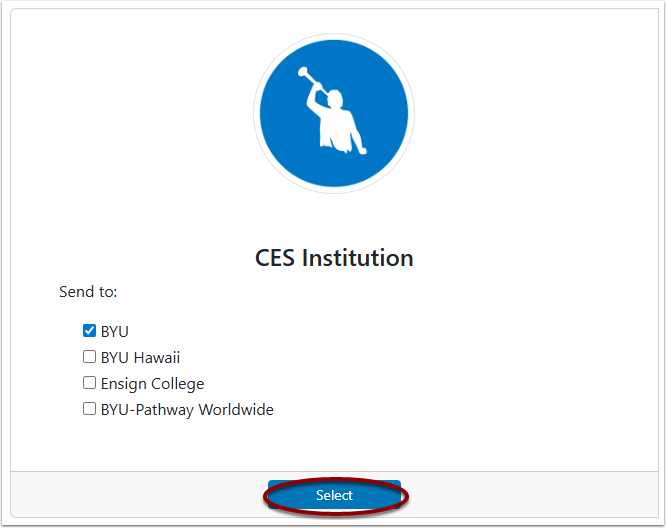Click the CES Institution heading
The width and height of the screenshot is (666, 528).
334,258
